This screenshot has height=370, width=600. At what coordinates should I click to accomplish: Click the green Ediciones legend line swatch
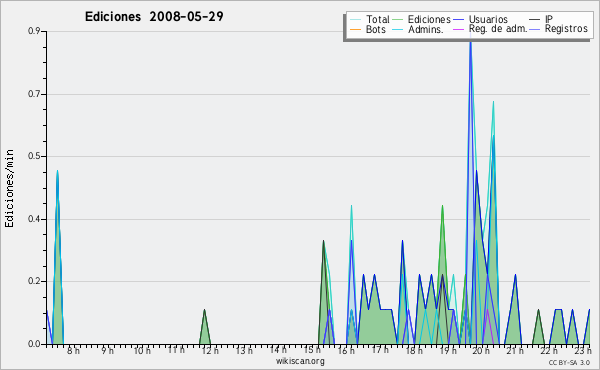tap(398, 20)
